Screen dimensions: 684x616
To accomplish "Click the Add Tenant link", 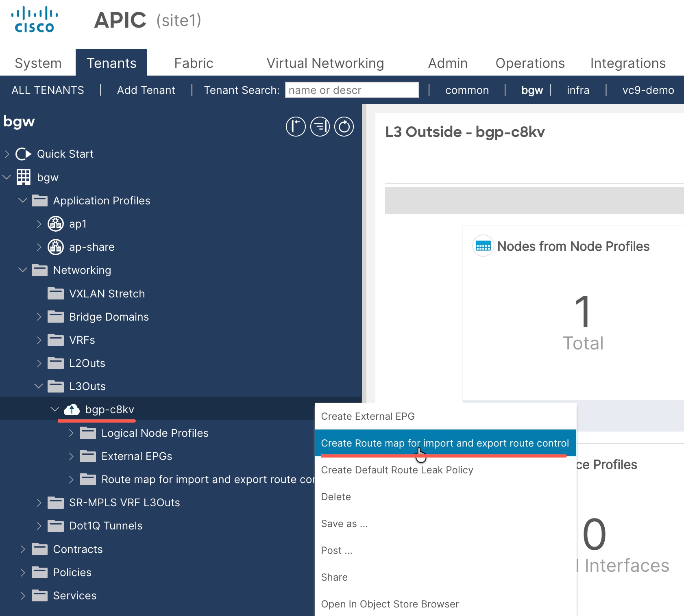I will [x=146, y=90].
